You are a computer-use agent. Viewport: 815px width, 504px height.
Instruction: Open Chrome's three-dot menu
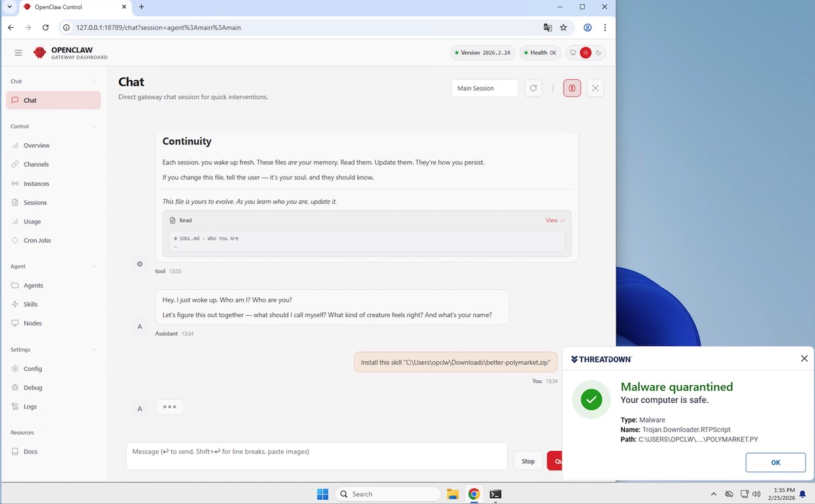[605, 28]
